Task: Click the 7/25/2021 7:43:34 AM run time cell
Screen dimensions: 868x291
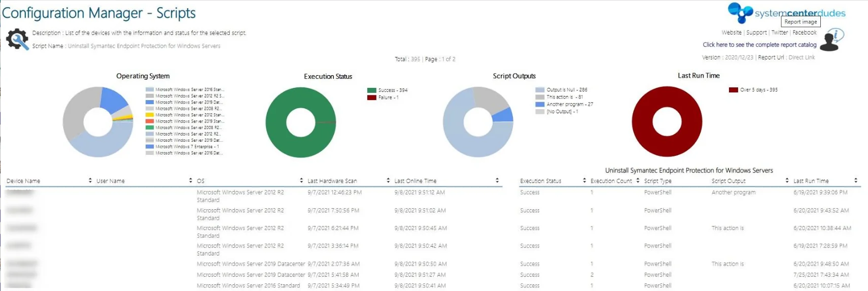Action: pos(821,275)
